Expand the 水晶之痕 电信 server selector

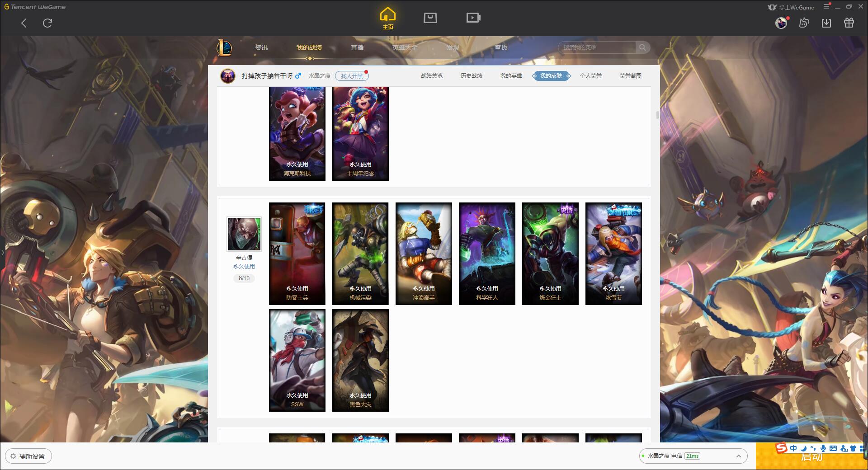(693, 456)
